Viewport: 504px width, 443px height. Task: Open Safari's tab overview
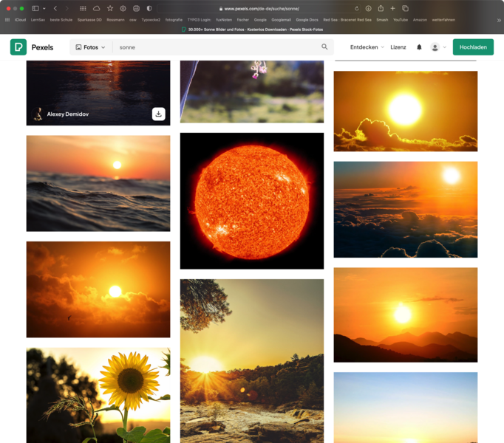pos(405,8)
